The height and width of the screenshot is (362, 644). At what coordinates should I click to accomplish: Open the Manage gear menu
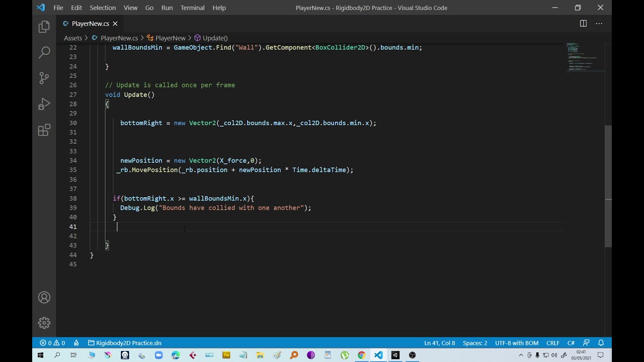[44, 323]
